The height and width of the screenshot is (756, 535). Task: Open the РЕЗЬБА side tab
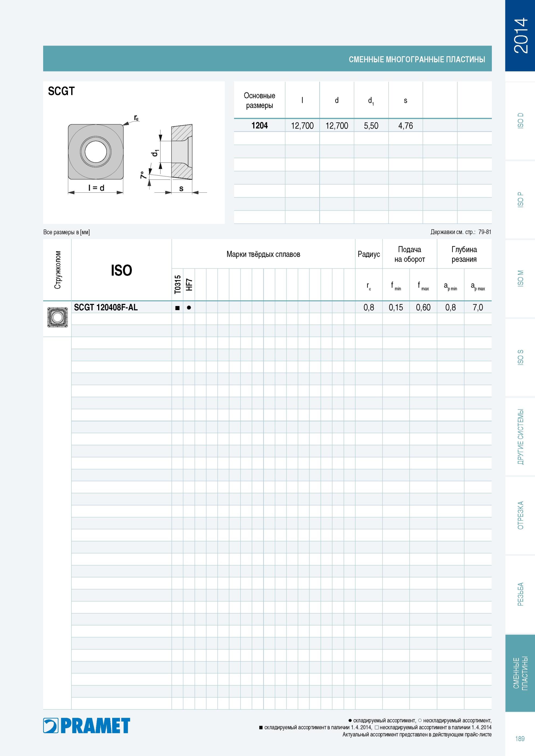tap(520, 594)
